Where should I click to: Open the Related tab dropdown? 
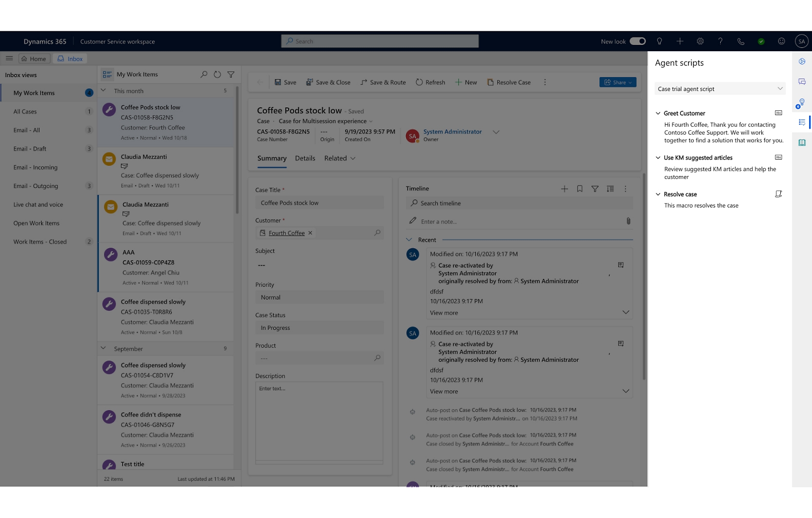340,159
